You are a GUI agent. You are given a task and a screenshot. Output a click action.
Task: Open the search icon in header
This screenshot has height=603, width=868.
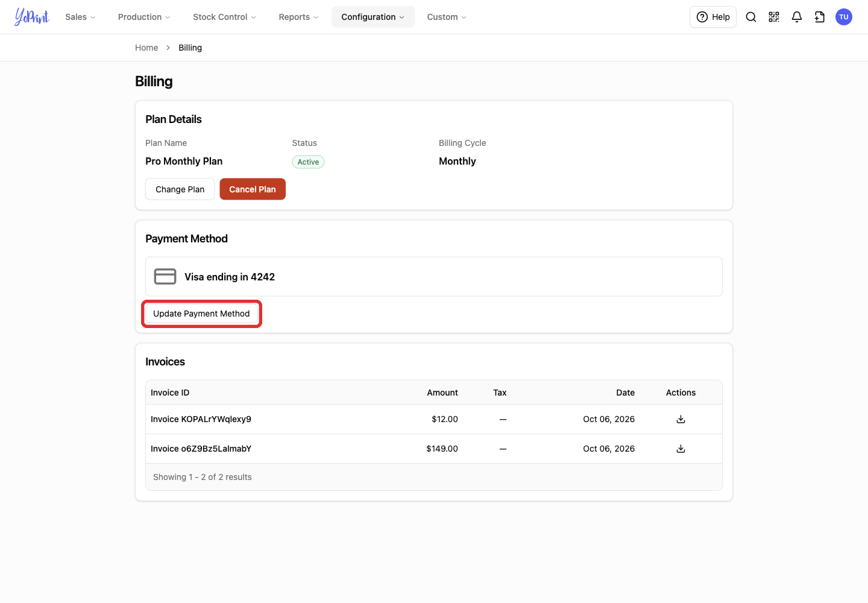[751, 17]
